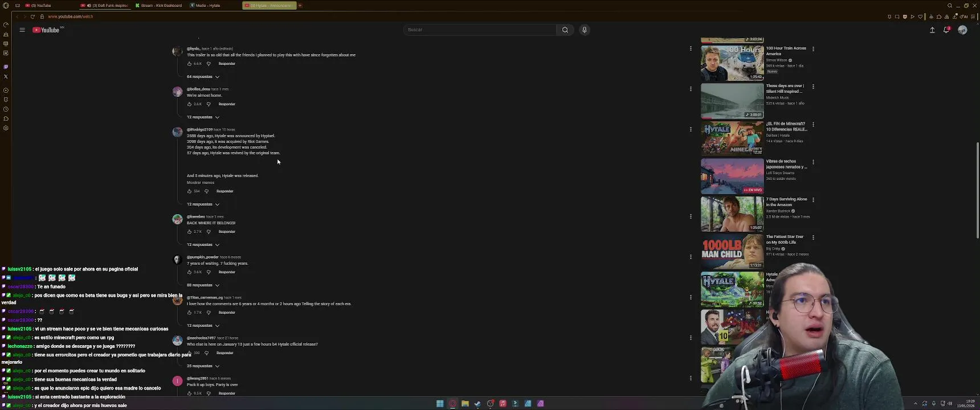The height and width of the screenshot is (410, 980).
Task: Like the "BACK WHERE IT BELONGS!" comment
Action: 189,232
